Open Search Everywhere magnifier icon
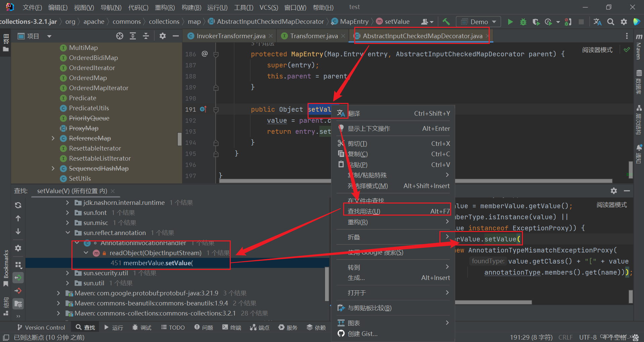This screenshot has width=644, height=342. click(x=611, y=22)
